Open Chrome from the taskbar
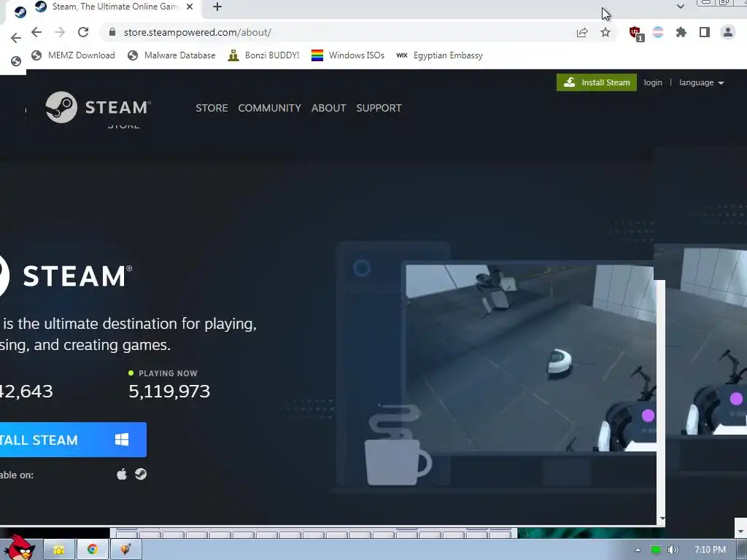747x560 pixels. point(93,550)
